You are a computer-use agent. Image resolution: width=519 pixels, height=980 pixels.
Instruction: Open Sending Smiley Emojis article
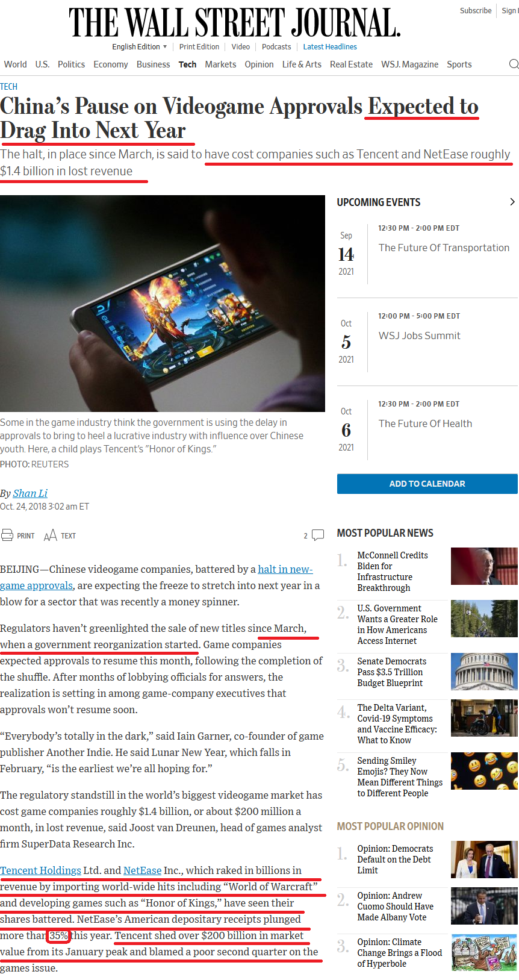pyautogui.click(x=400, y=777)
